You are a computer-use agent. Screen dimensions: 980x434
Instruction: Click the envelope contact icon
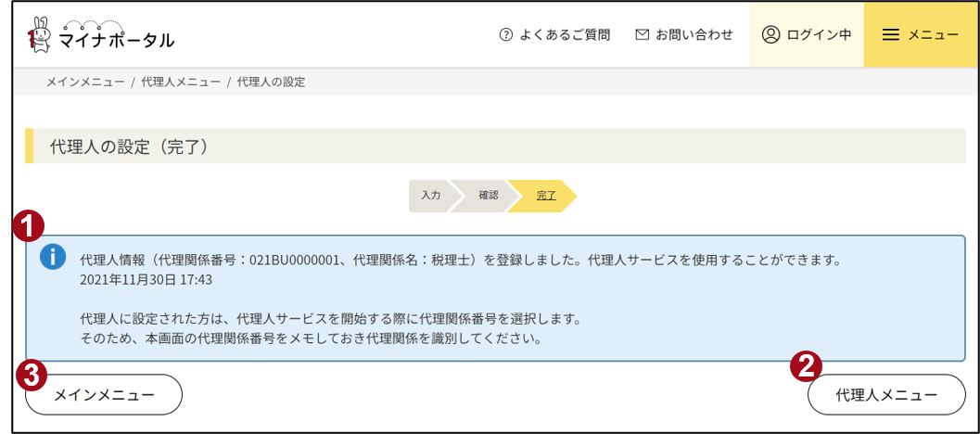pyautogui.click(x=642, y=35)
